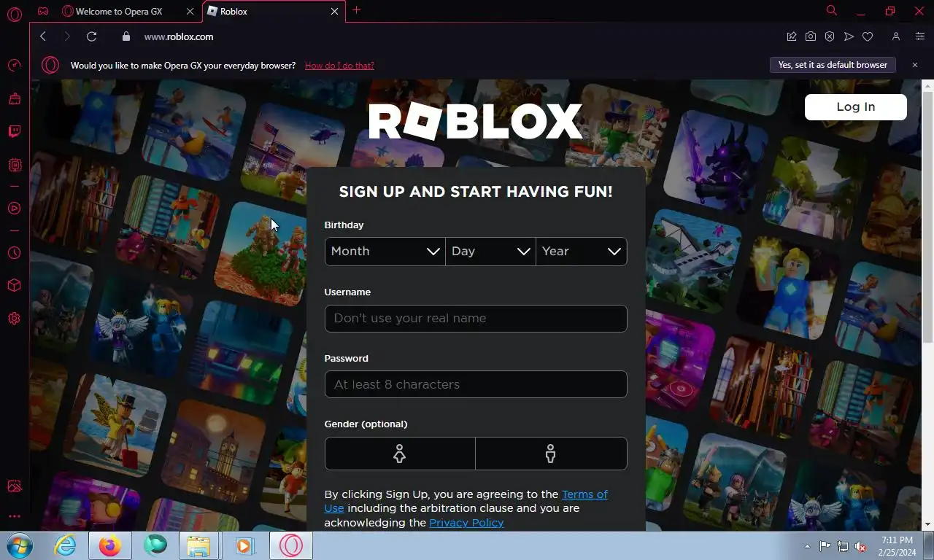Close the Roblox tab

[x=335, y=12]
